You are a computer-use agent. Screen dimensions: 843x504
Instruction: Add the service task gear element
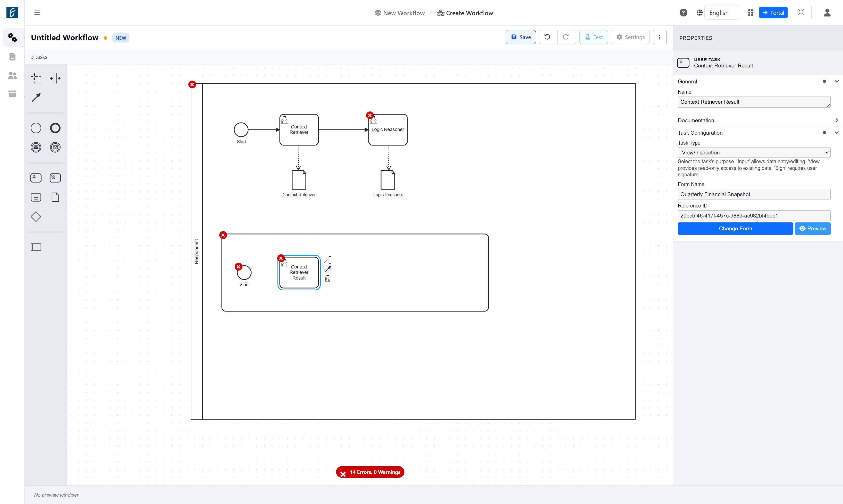tap(55, 178)
